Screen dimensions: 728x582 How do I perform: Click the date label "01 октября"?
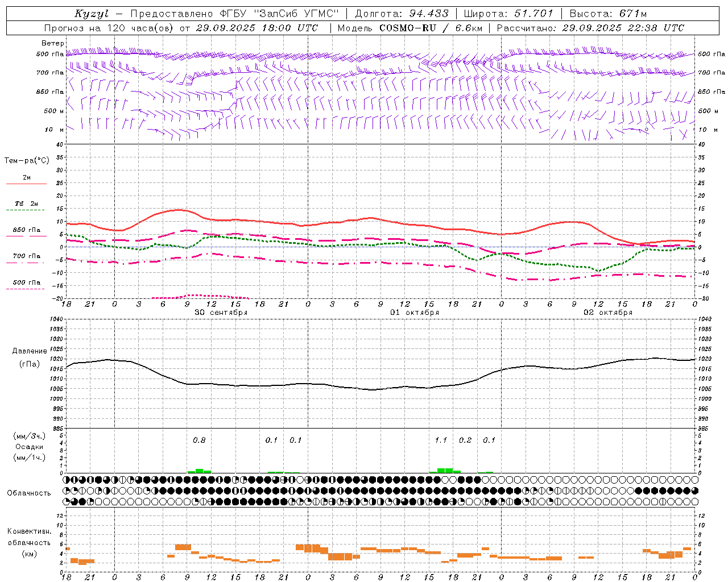415,313
